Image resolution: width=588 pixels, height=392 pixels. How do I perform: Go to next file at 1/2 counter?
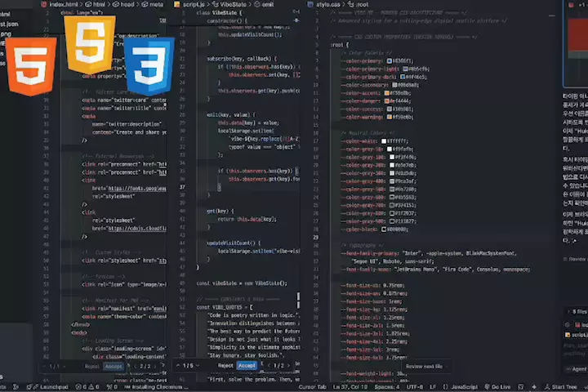click(x=288, y=365)
